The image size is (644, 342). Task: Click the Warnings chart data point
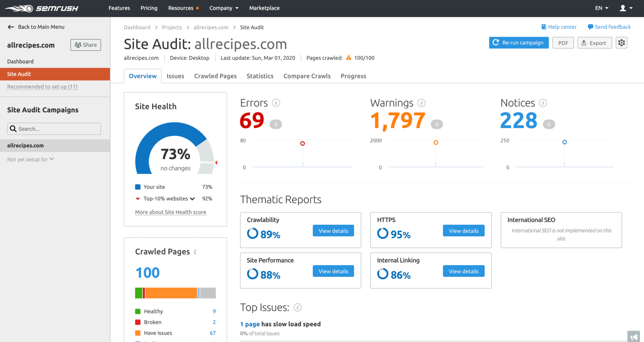click(x=436, y=143)
